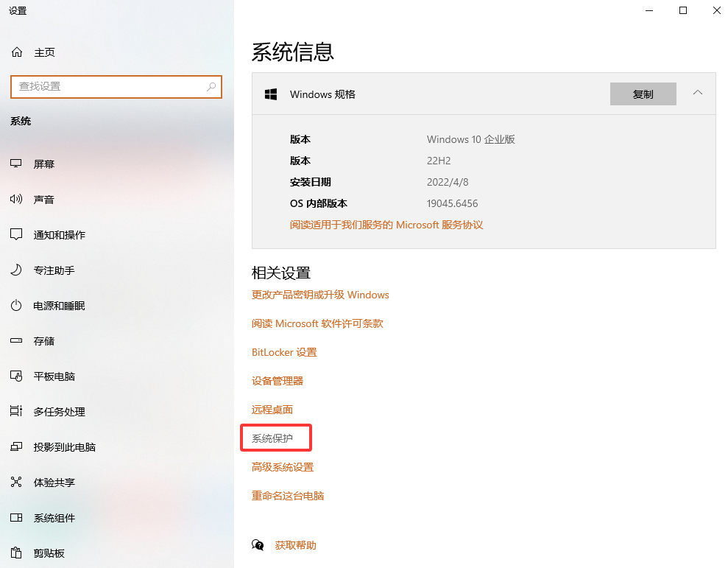Screen dimensions: 728x568
Task: Open 系统保护 link
Action: 272,438
